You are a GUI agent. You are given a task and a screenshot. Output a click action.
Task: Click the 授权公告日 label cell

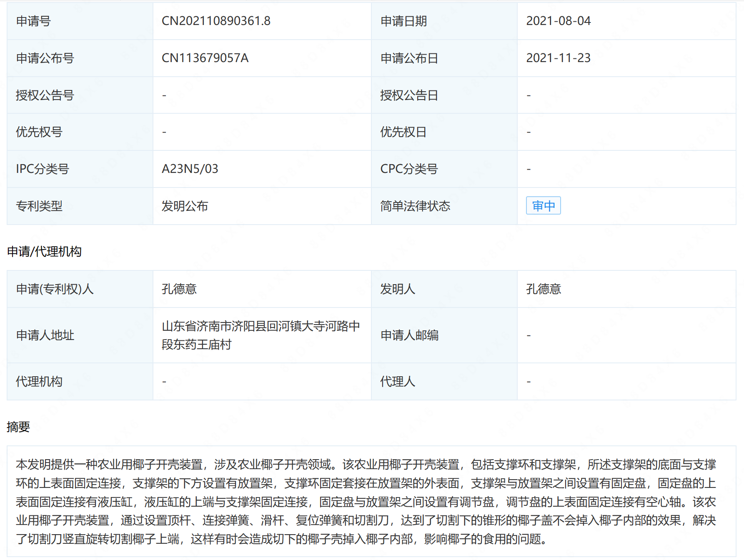pyautogui.click(x=444, y=95)
